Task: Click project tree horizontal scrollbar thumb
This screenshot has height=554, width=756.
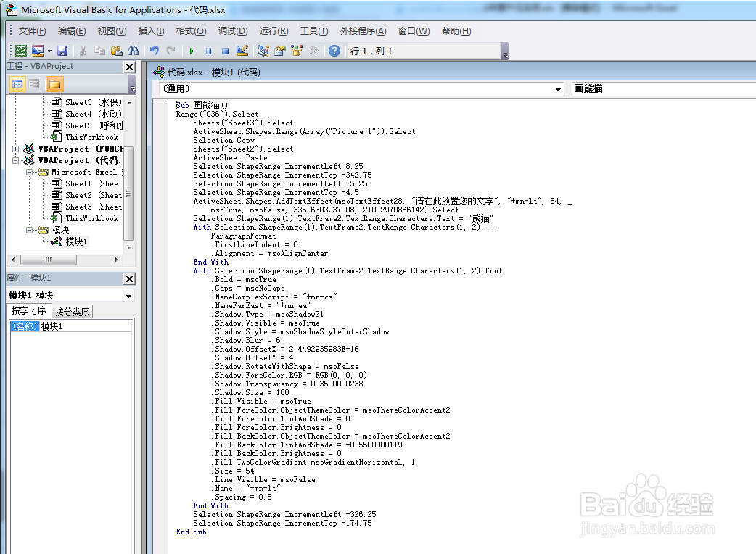Action: pyautogui.click(x=48, y=260)
